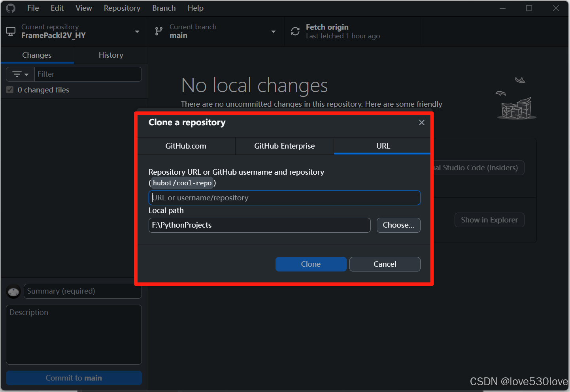This screenshot has height=392, width=570.
Task: Click the user avatar beside Summary field
Action: tap(14, 292)
